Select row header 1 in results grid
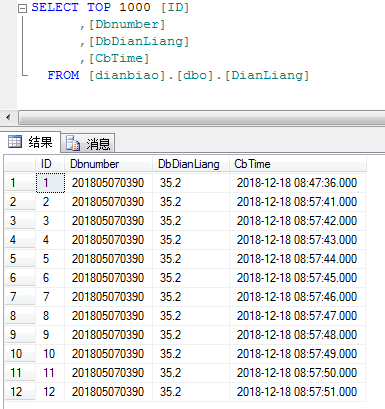This screenshot has width=385, height=409. point(20,183)
